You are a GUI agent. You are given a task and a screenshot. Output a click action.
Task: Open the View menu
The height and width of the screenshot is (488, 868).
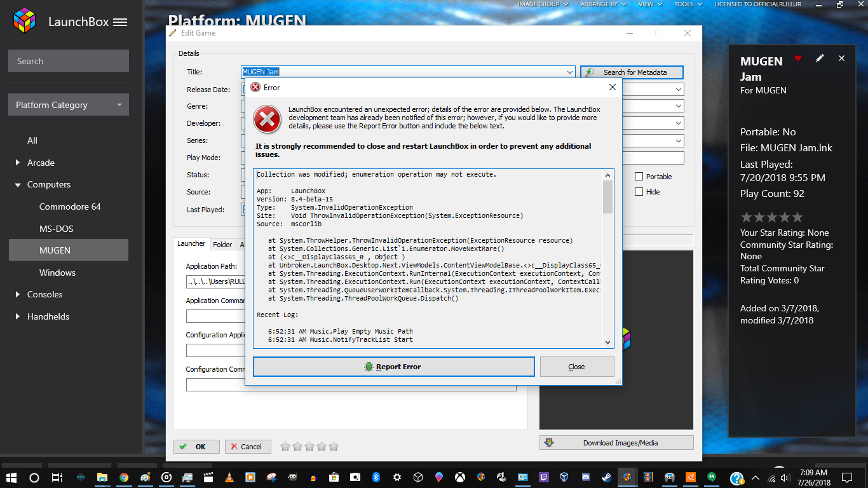(x=649, y=4)
